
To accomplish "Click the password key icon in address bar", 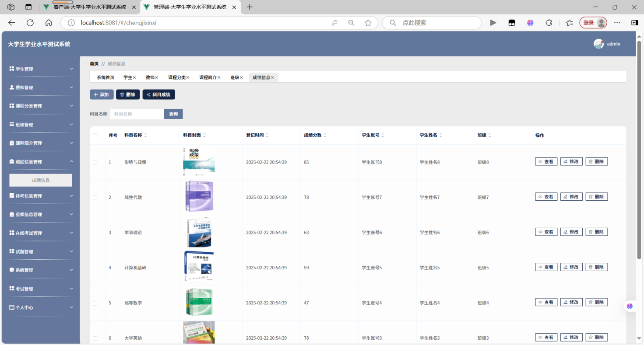I will (x=334, y=23).
